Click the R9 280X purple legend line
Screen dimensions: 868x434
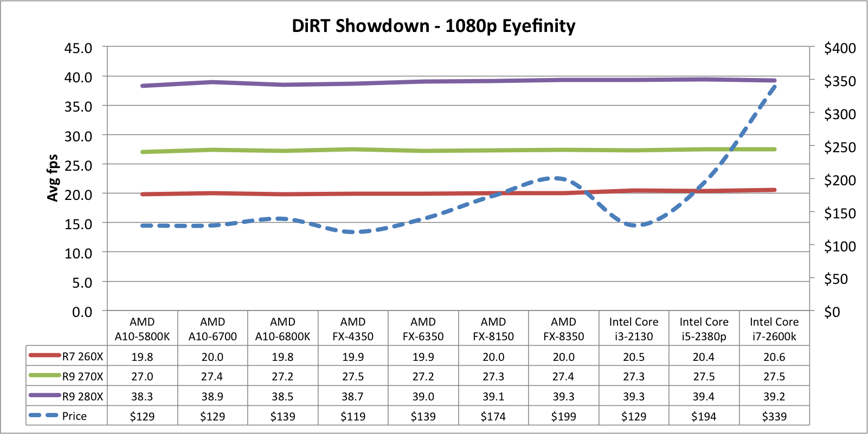[44, 395]
